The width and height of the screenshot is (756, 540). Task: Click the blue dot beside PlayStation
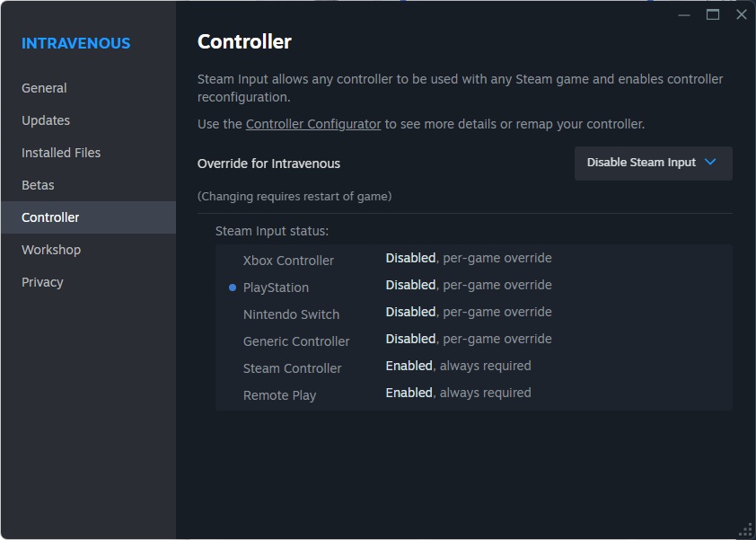pyautogui.click(x=233, y=288)
